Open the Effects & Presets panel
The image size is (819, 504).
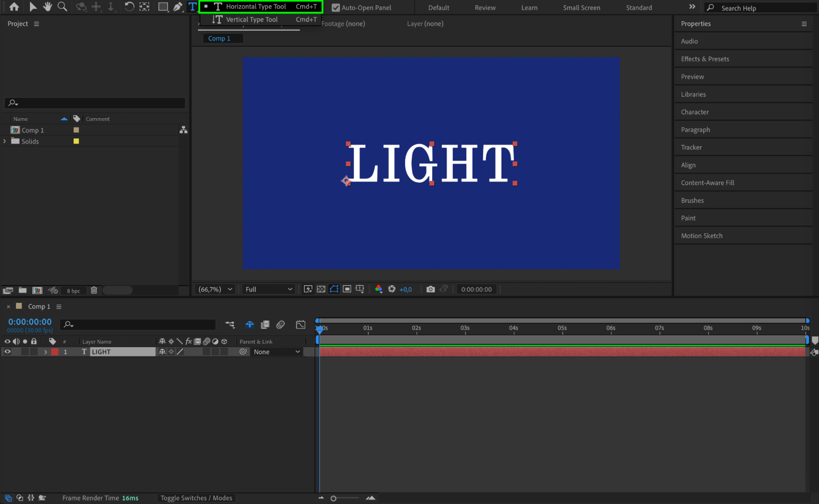705,59
